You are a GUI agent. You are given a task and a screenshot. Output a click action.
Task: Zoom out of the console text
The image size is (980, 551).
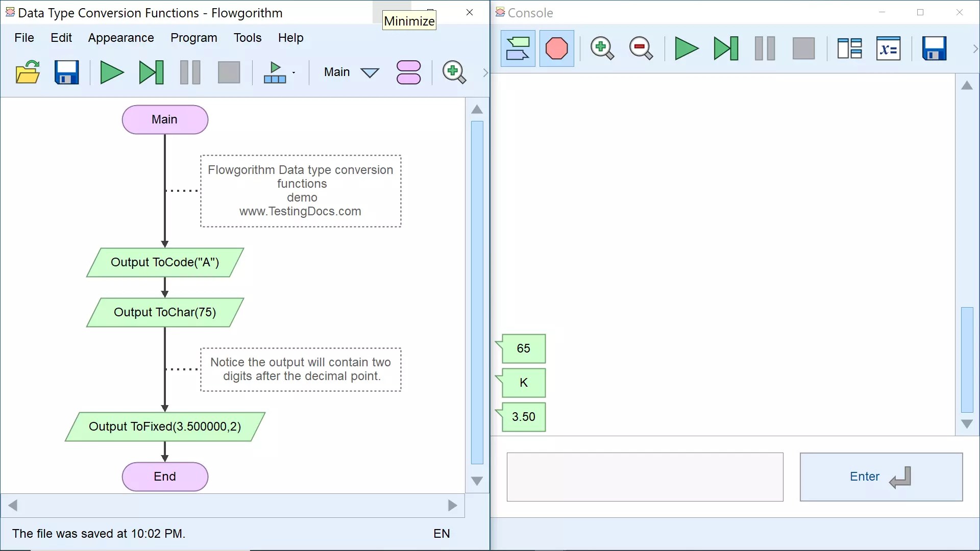coord(641,48)
